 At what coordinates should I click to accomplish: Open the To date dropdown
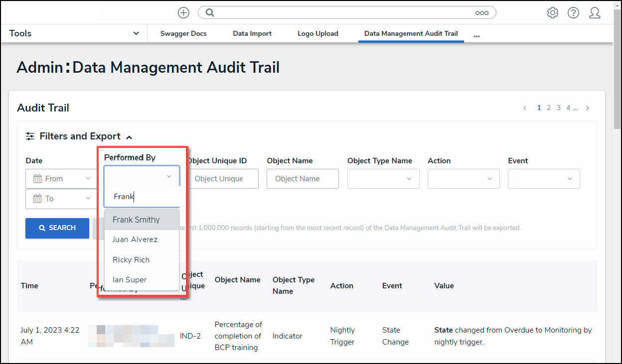point(88,199)
